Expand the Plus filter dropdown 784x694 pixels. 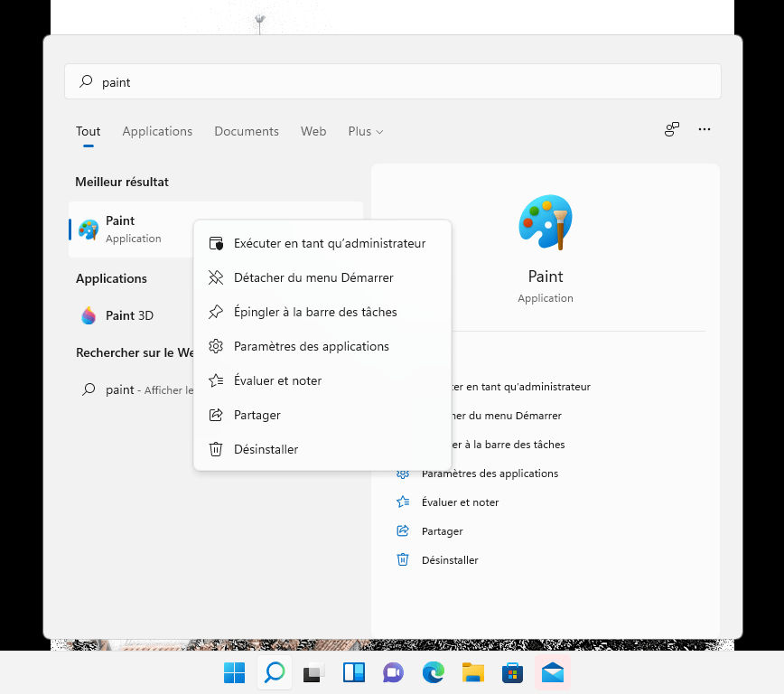(x=365, y=132)
